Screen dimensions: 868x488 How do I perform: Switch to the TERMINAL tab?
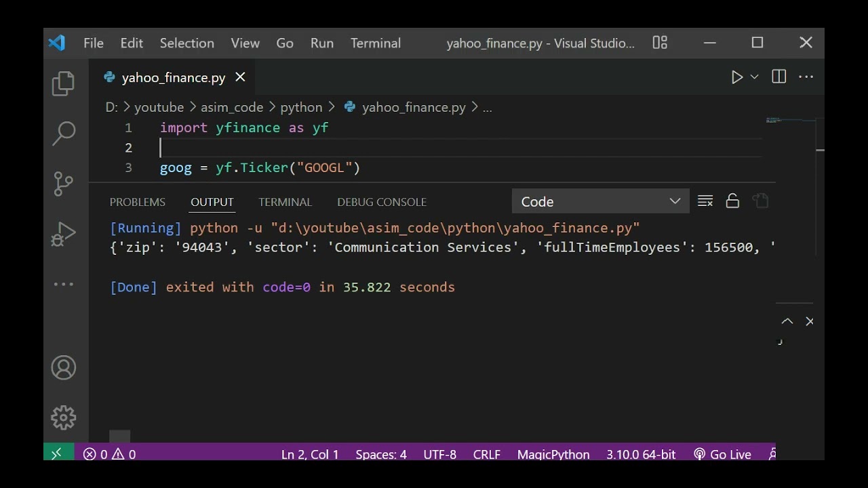285,202
